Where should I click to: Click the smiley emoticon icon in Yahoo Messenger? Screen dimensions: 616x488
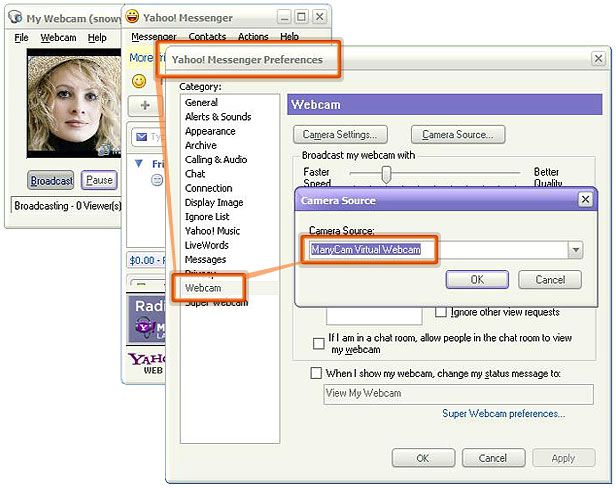click(139, 80)
